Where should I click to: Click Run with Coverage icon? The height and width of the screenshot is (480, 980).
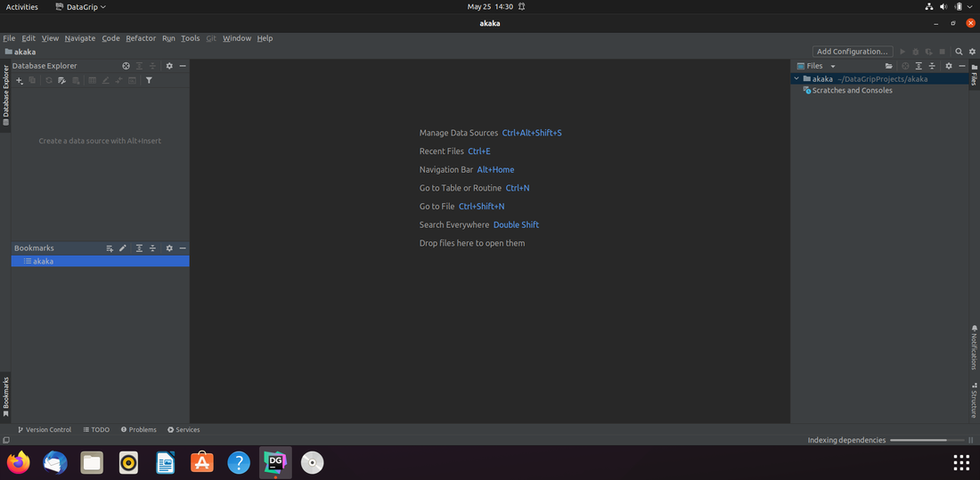928,52
